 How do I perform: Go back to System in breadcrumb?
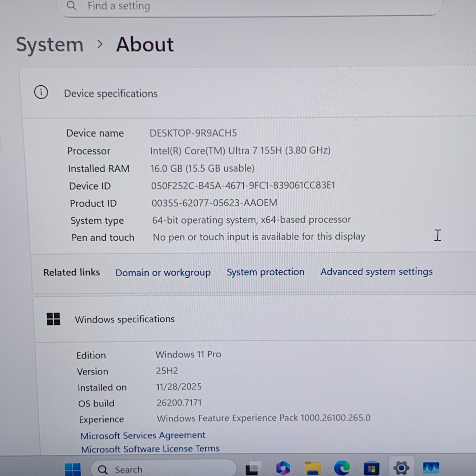pos(50,45)
